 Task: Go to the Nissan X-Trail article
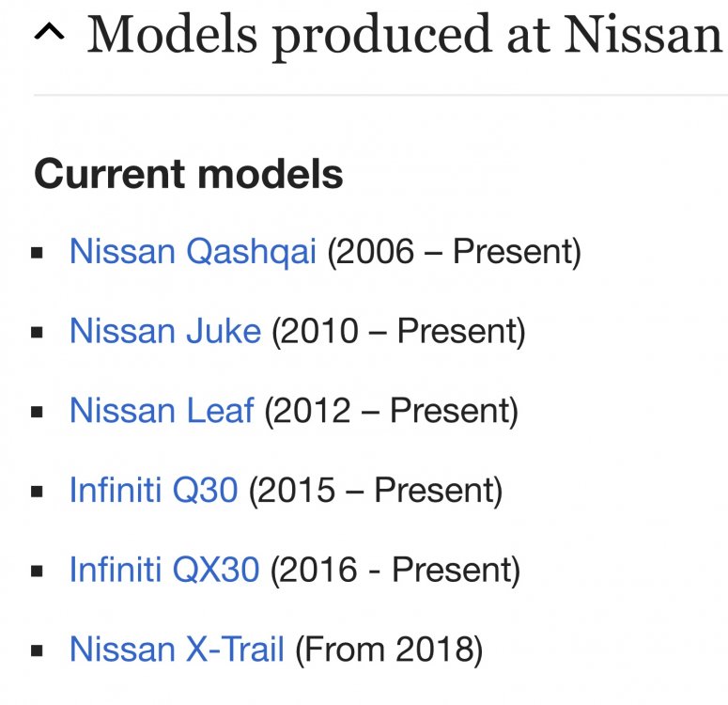pos(177,650)
